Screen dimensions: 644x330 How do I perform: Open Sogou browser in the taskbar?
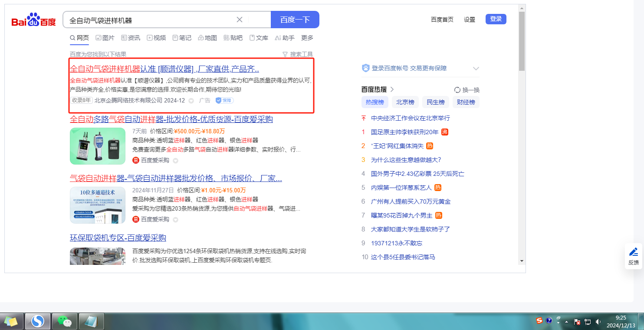pos(38,321)
